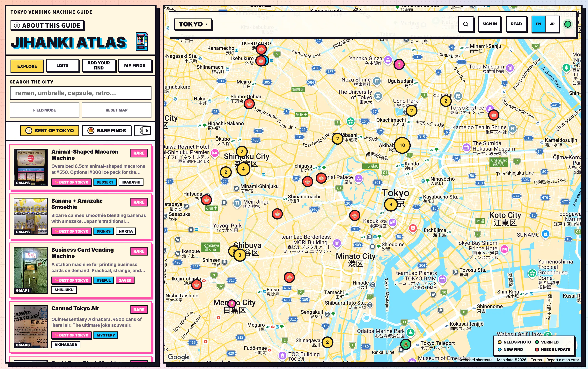Click the search magnifier icon button
588x369 pixels.
click(x=466, y=24)
